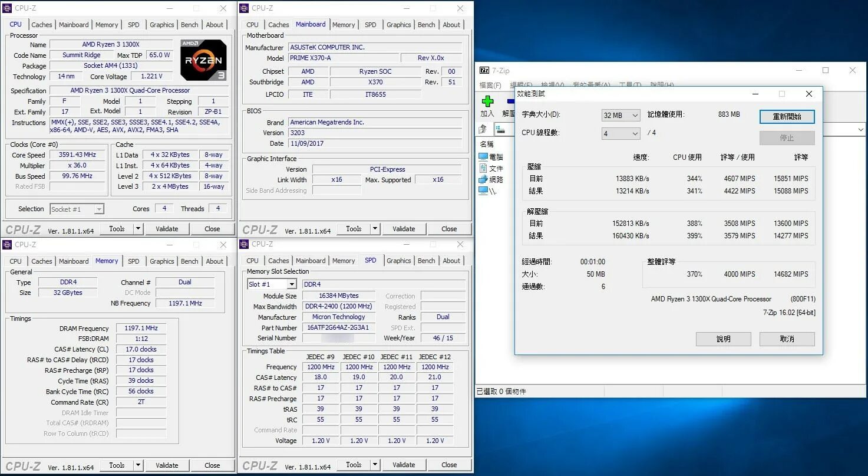Click the up-folder arrow icon in 7-Zip
868x476 pixels.
tap(483, 129)
